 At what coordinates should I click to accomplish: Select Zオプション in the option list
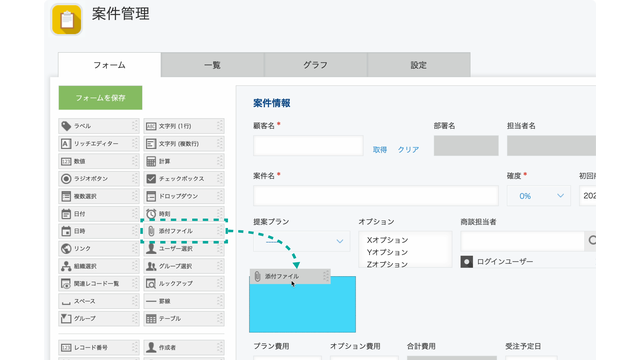387,264
